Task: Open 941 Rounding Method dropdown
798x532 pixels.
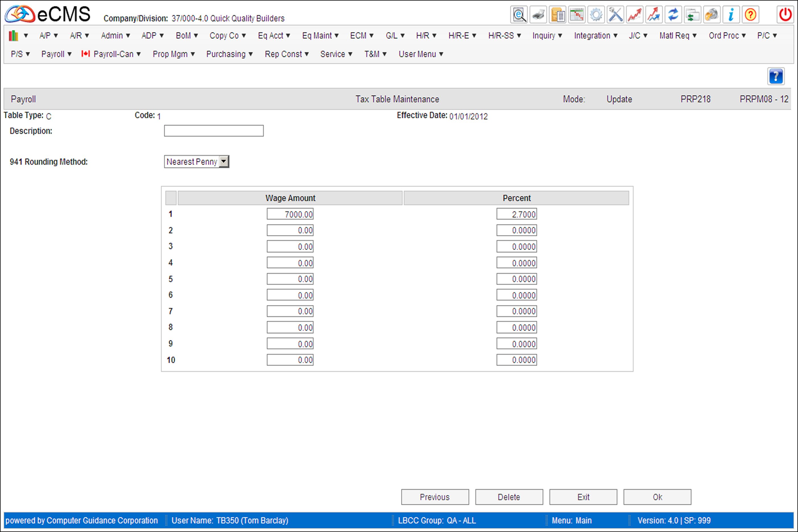Action: tap(224, 162)
